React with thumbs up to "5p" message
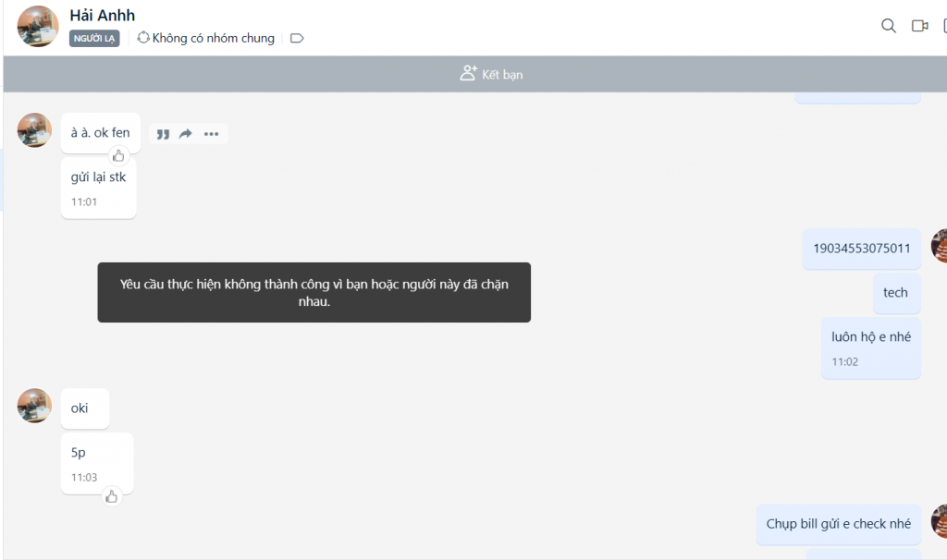This screenshot has height=560, width=947. [x=112, y=497]
